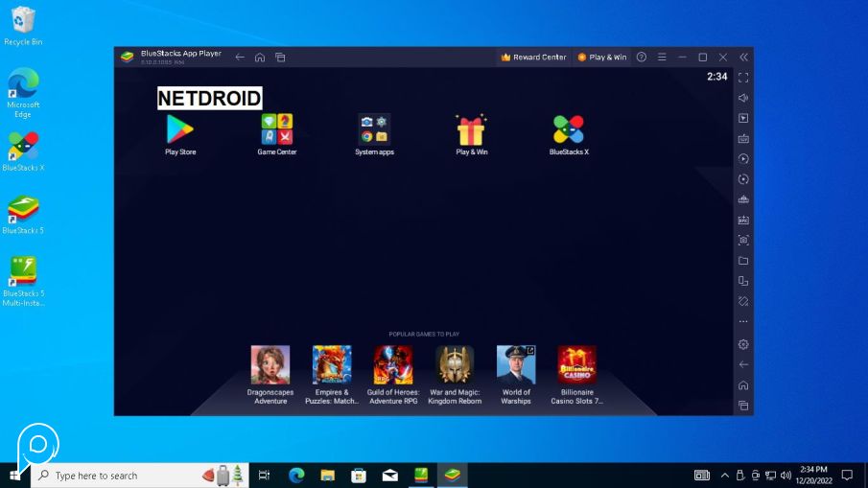Screen dimensions: 868x488
Task: Collapse the BlueStacks side toolbar
Action: coord(743,58)
